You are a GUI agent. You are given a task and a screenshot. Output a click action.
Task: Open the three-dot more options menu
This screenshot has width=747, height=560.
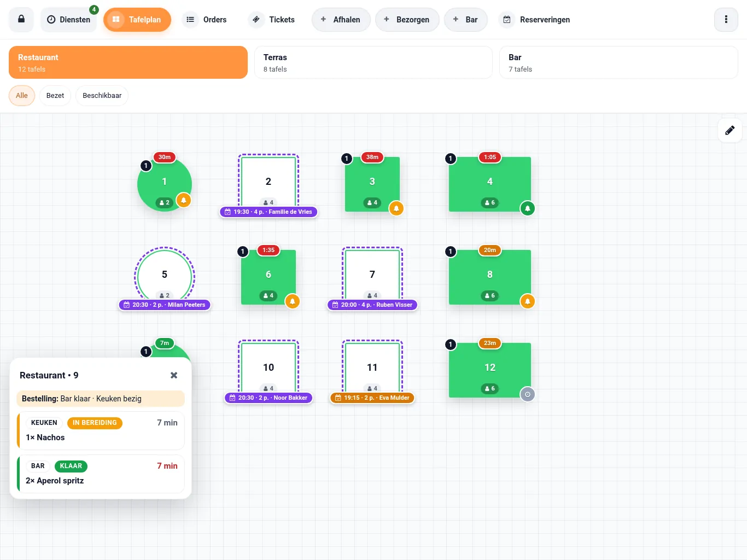point(726,20)
